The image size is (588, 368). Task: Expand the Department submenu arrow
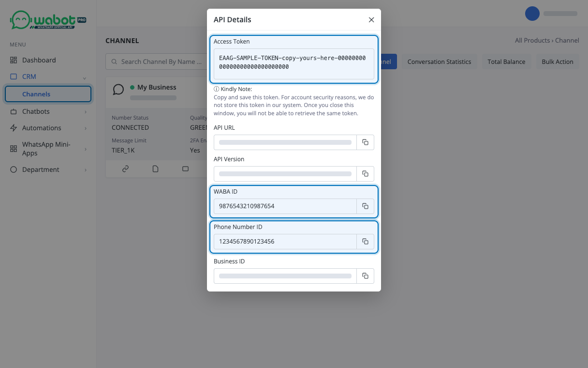coord(86,170)
